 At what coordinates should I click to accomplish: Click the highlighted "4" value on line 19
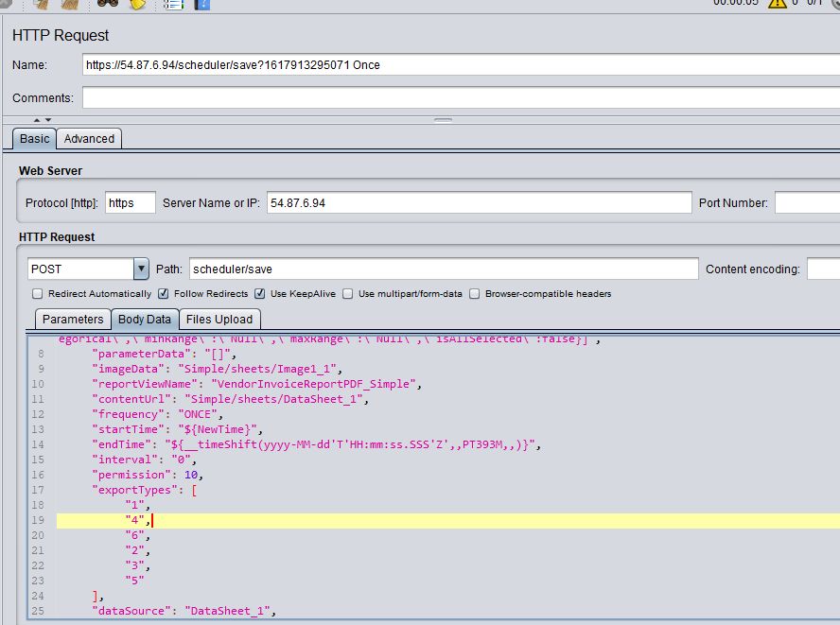click(x=138, y=520)
